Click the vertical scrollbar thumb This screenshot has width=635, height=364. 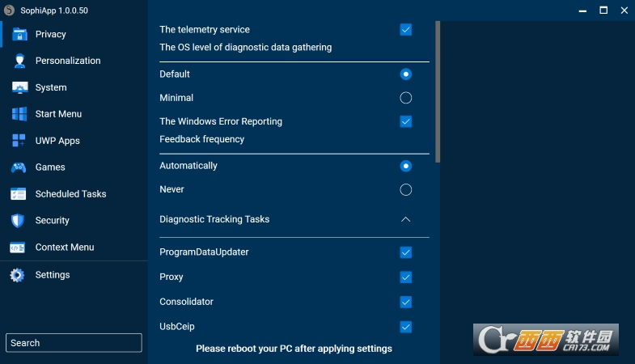(x=438, y=91)
